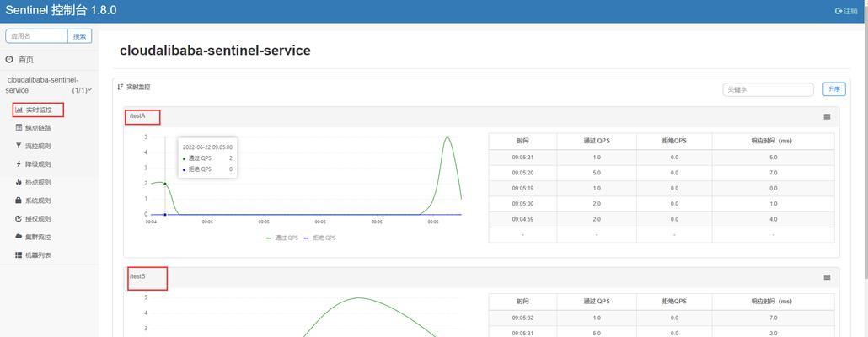Image resolution: width=868 pixels, height=337 pixels.
Task: Click the sort icon beside 实时监控 panel title
Action: tap(121, 88)
